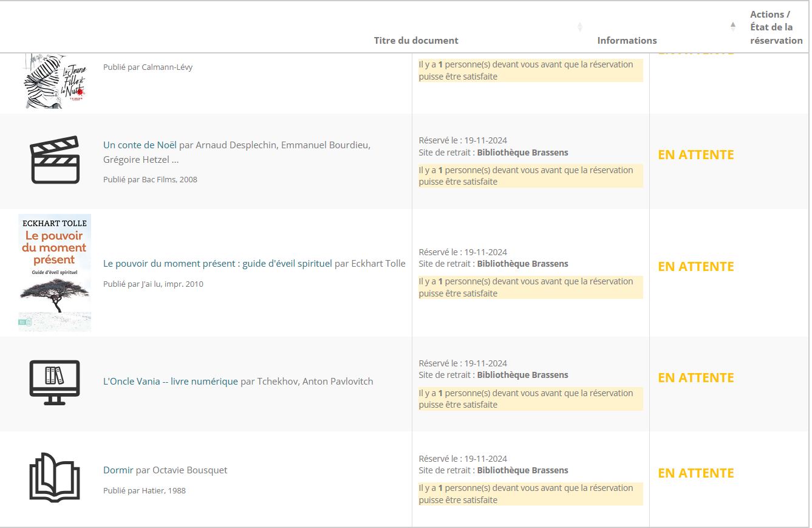
Task: Sort by the Informations column header
Action: (x=627, y=40)
